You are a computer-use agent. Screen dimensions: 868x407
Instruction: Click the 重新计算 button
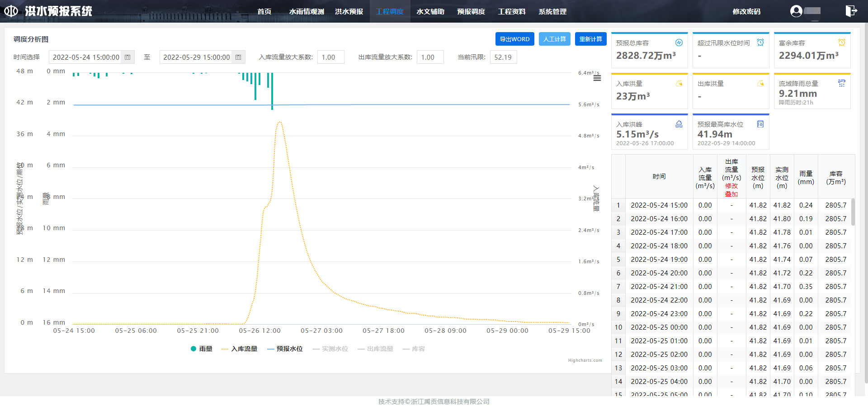pos(590,39)
